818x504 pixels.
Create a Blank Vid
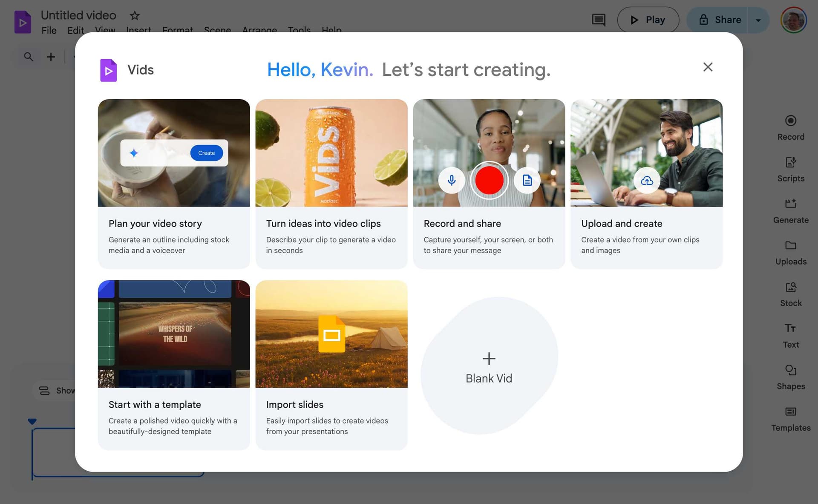pos(489,367)
